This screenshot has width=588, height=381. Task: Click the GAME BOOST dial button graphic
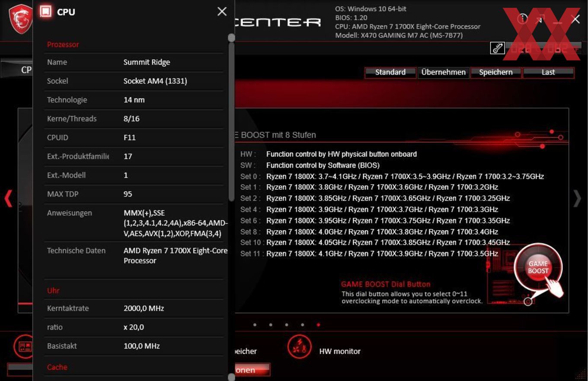[538, 267]
